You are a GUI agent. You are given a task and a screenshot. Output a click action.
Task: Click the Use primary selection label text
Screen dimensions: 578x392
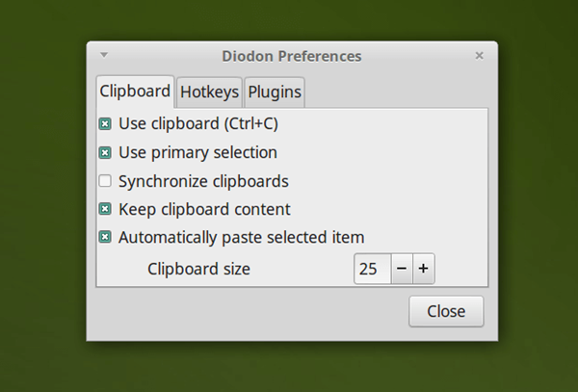click(x=197, y=152)
